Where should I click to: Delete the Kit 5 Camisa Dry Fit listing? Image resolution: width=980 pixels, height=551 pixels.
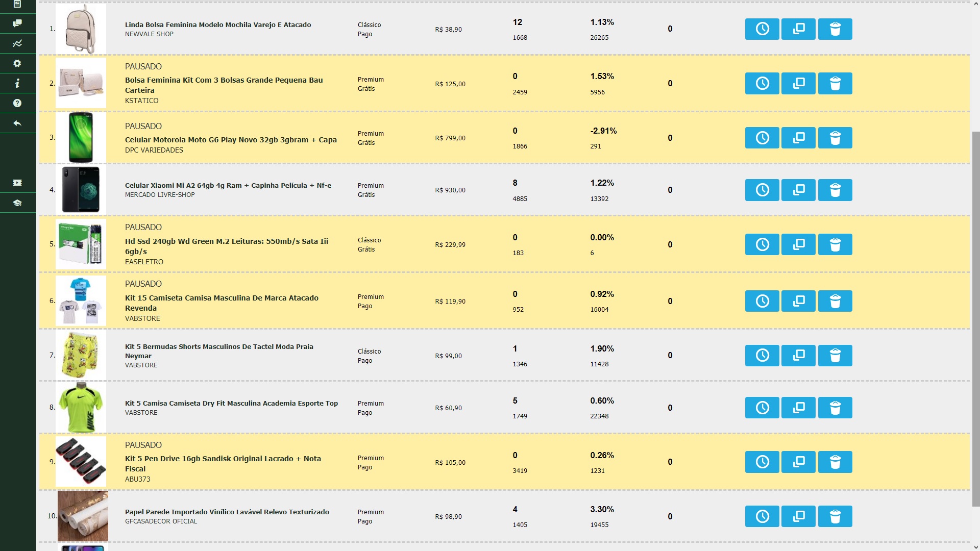835,408
